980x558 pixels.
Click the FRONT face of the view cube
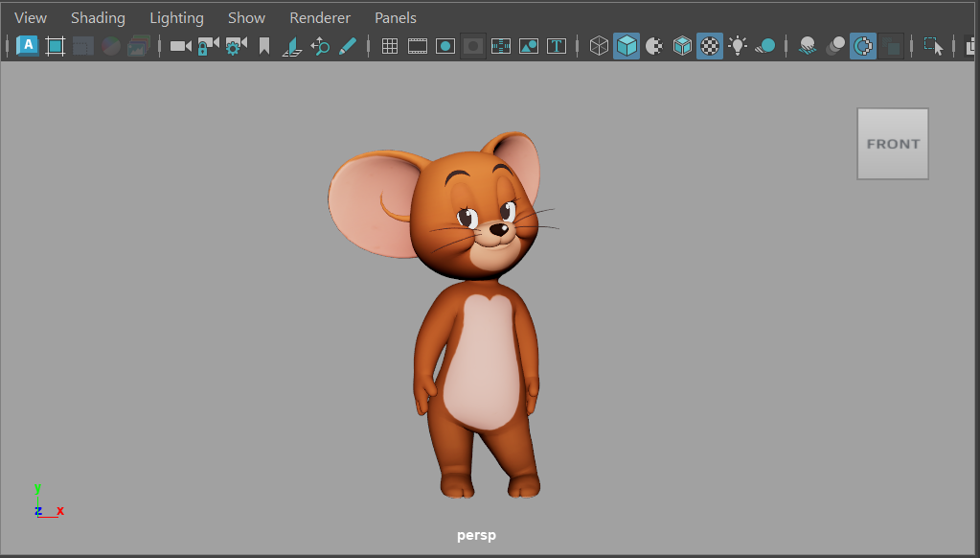pyautogui.click(x=893, y=144)
